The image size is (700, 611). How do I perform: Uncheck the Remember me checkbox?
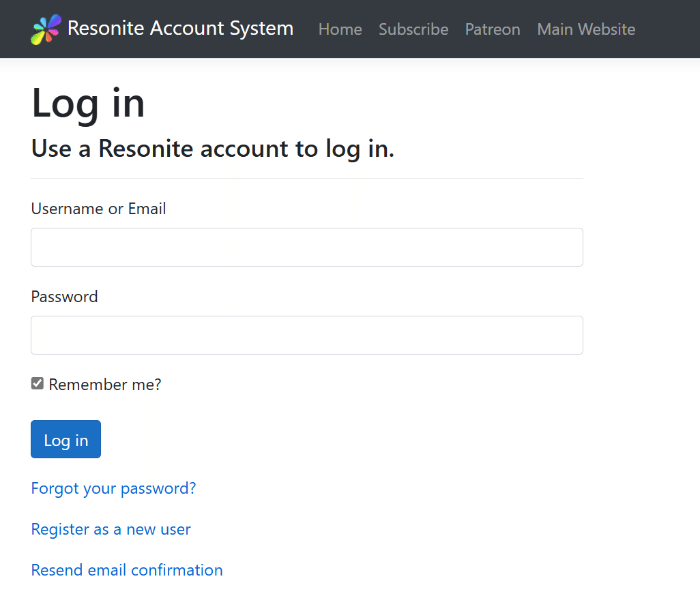click(x=38, y=383)
